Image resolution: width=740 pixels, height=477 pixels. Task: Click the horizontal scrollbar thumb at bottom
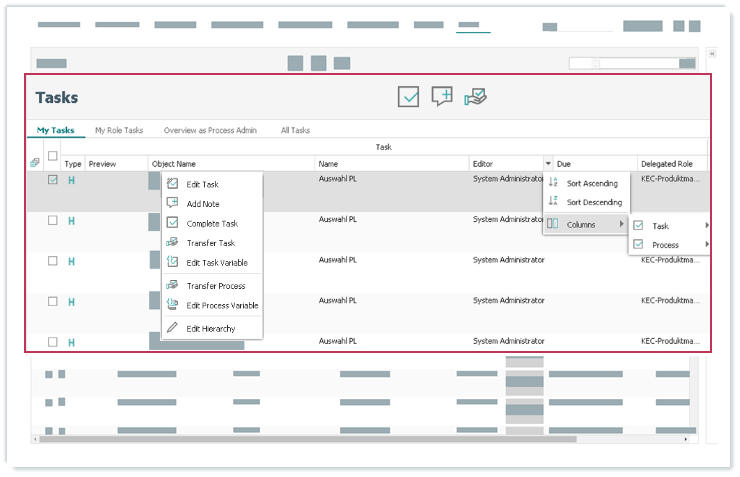click(308, 439)
